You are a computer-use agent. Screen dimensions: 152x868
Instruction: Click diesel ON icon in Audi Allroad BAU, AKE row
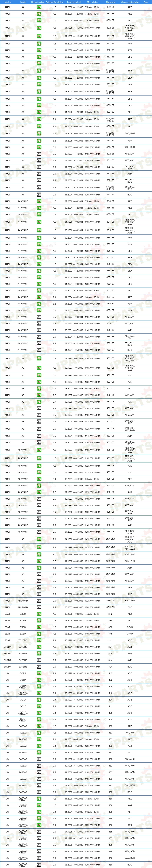click(39, 601)
